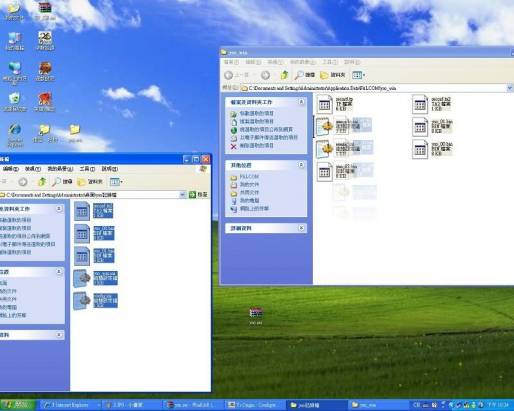This screenshot has height=411, width=514.
Task: Go up one folder in yso_win window
Action: (284, 75)
